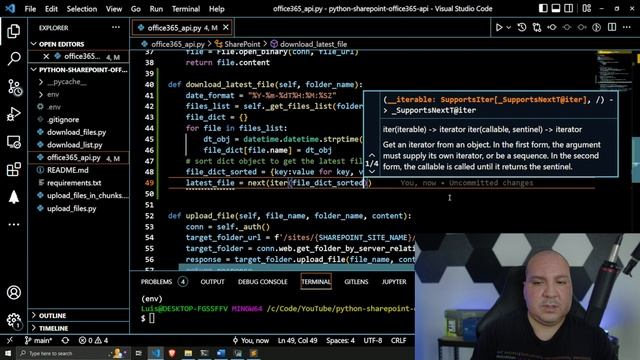Screen dimensions: 640x360
Task: Change indentation Spaces: 4 setting
Action: pos(340,340)
